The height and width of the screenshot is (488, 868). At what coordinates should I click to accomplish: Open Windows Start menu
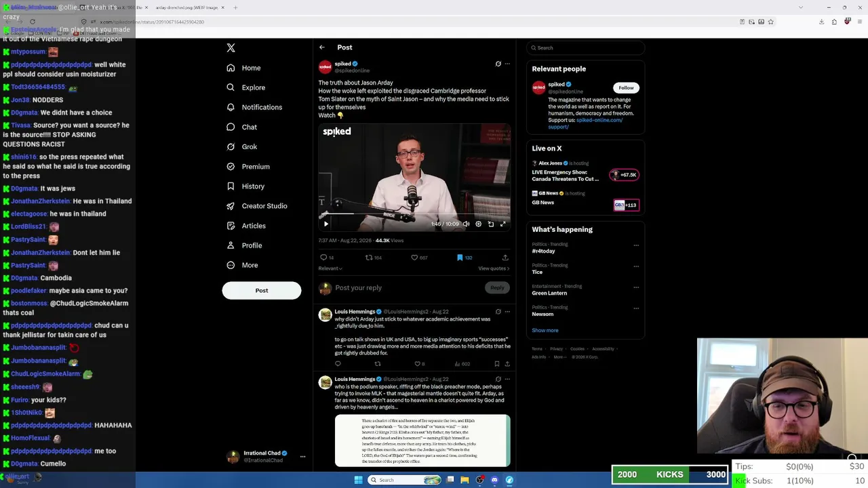pyautogui.click(x=358, y=480)
